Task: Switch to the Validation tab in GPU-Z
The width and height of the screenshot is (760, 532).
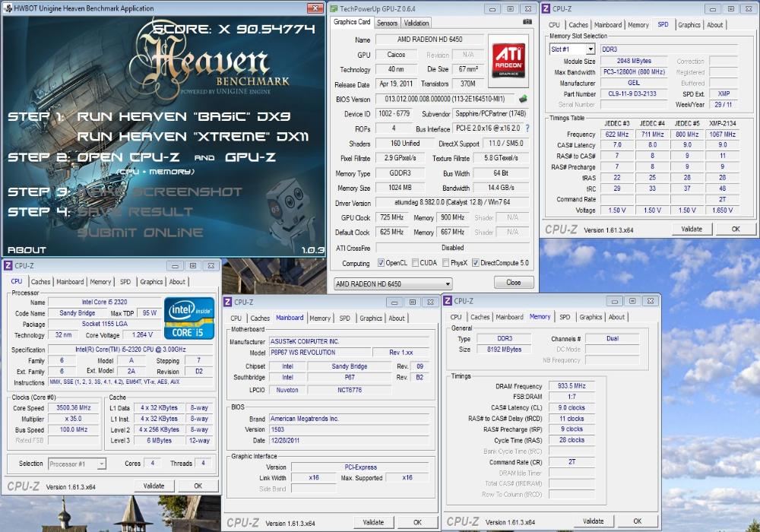Action: pos(416,23)
